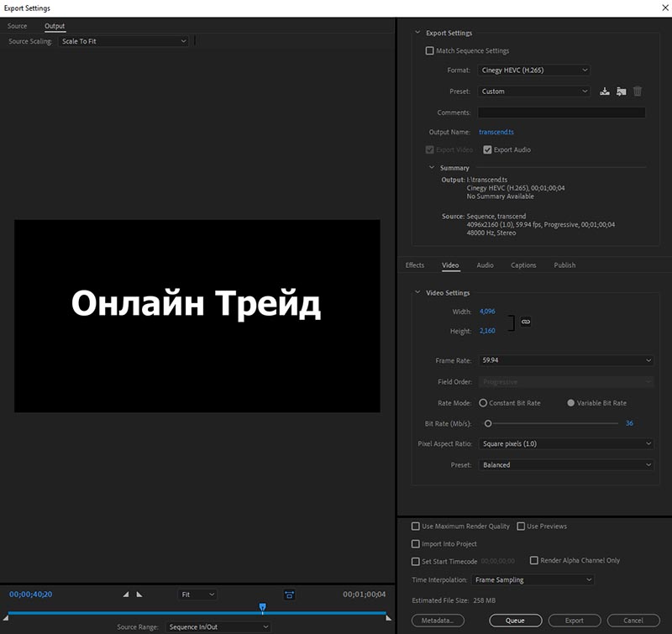This screenshot has height=634, width=672.
Task: Uncheck the Export Audio checkbox
Action: (x=487, y=149)
